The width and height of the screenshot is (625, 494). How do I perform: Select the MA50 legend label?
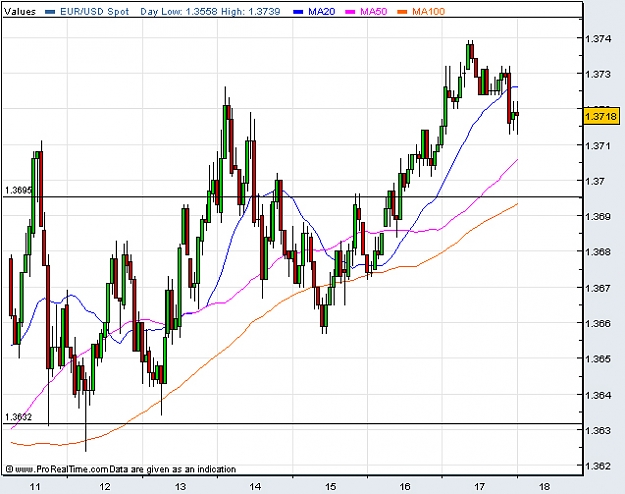tap(373, 12)
